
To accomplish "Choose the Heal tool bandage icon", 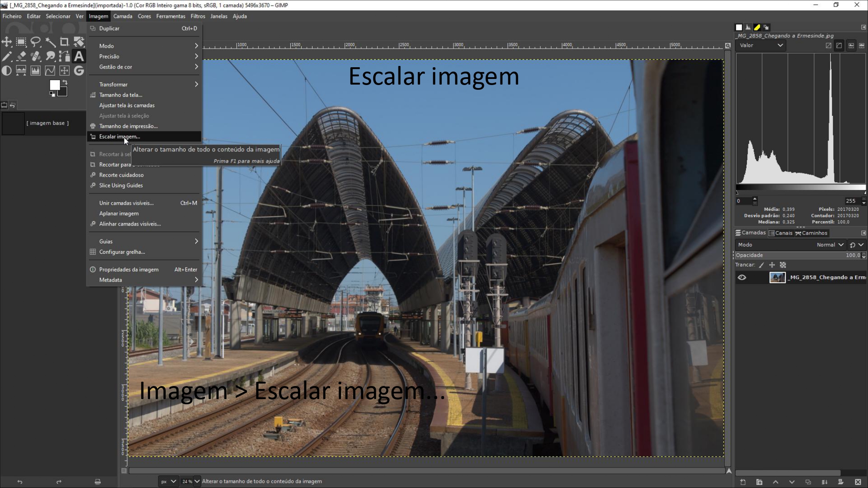I will click(x=36, y=56).
